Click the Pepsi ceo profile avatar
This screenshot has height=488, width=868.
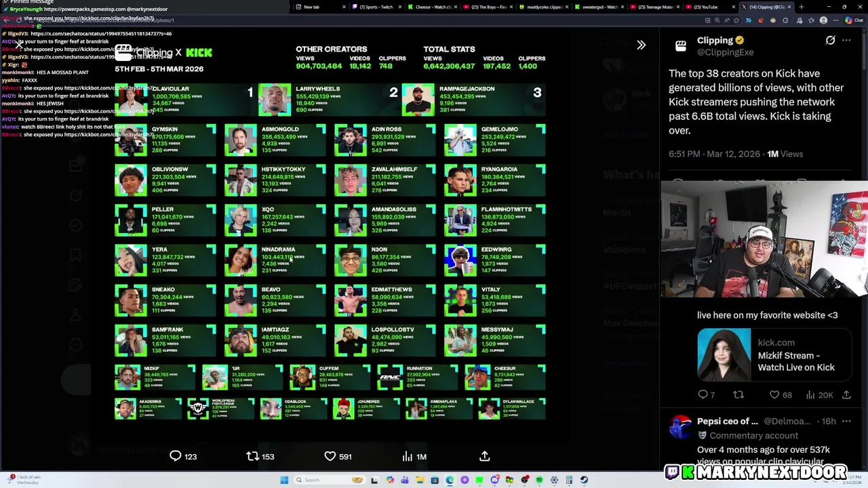[x=680, y=427]
